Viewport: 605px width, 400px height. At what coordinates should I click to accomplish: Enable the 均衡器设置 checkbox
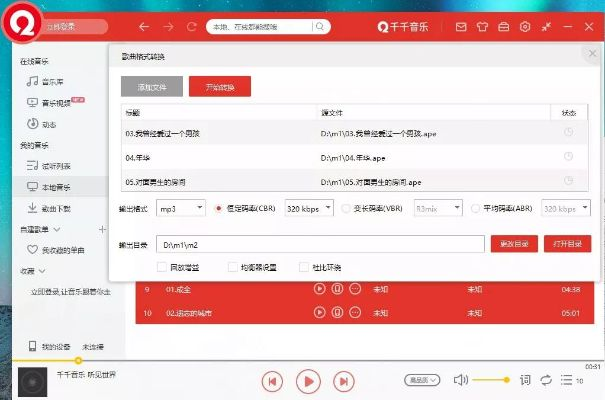tap(233, 267)
